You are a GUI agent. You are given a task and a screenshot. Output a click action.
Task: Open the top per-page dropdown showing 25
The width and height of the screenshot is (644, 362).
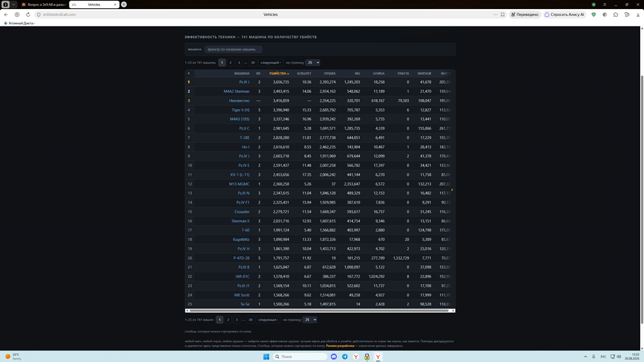point(312,62)
